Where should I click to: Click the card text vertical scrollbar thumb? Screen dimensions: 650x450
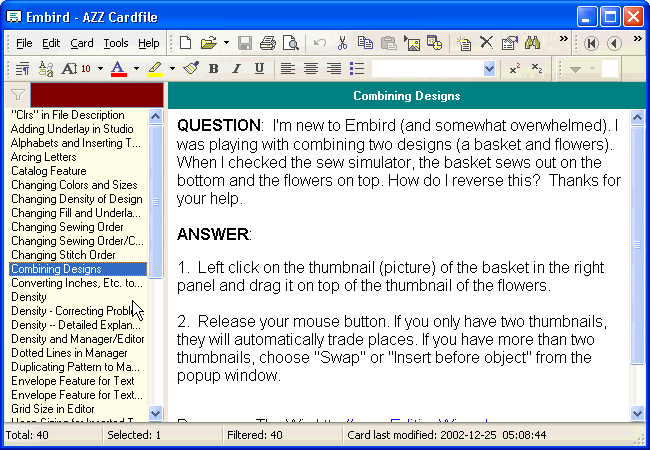[638, 245]
